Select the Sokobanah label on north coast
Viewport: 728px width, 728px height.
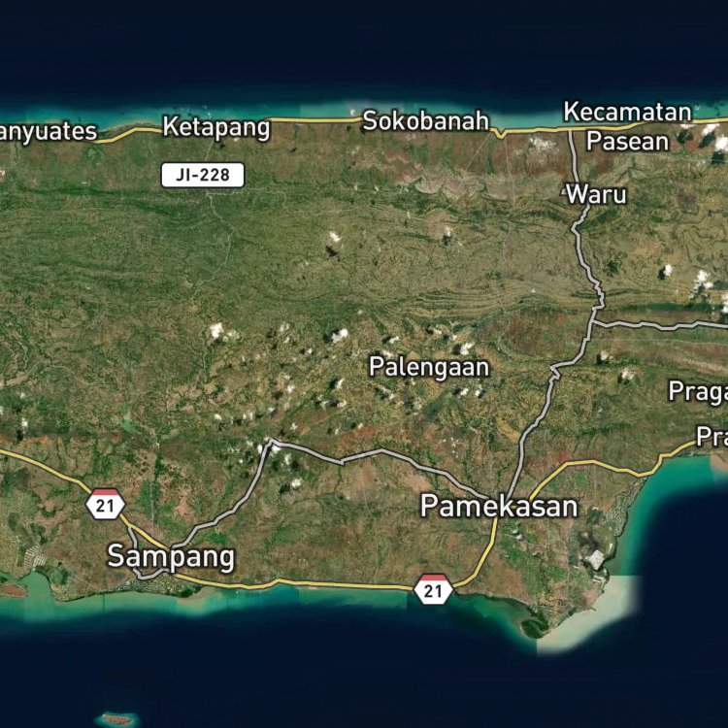pyautogui.click(x=426, y=121)
